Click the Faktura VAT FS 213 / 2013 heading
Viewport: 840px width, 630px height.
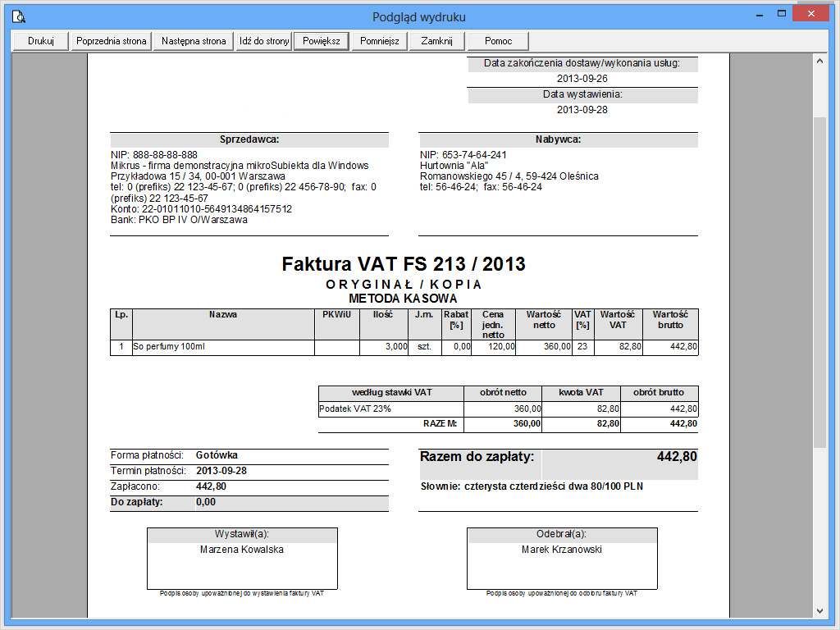404,264
